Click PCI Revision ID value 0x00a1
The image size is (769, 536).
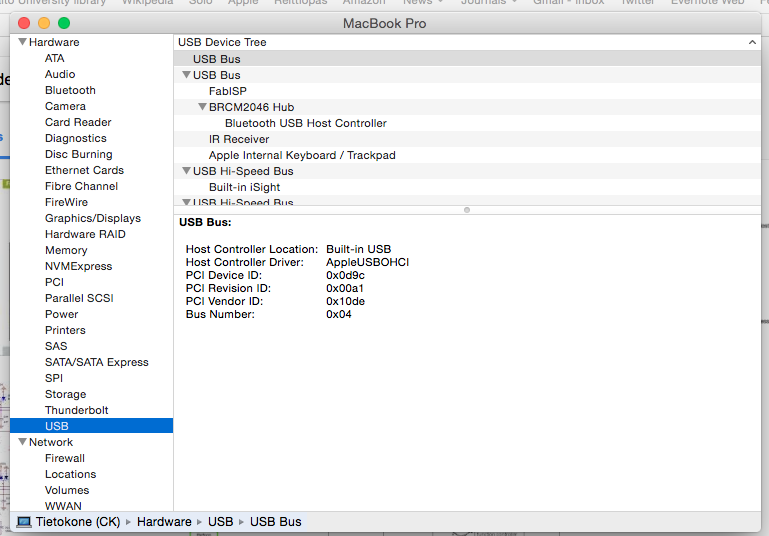(345, 288)
